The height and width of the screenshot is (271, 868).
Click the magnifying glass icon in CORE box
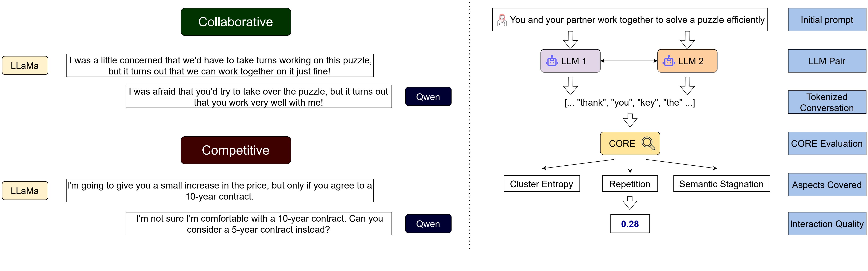coord(648,143)
